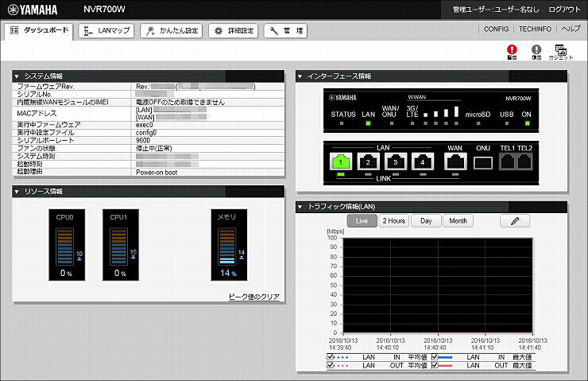Collapse the リソース情報 panel

coord(17,192)
